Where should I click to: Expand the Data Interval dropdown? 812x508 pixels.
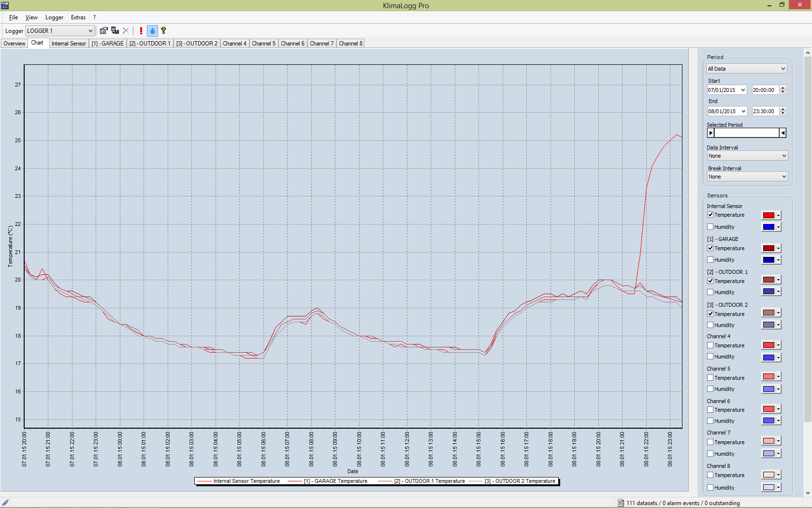(746, 156)
